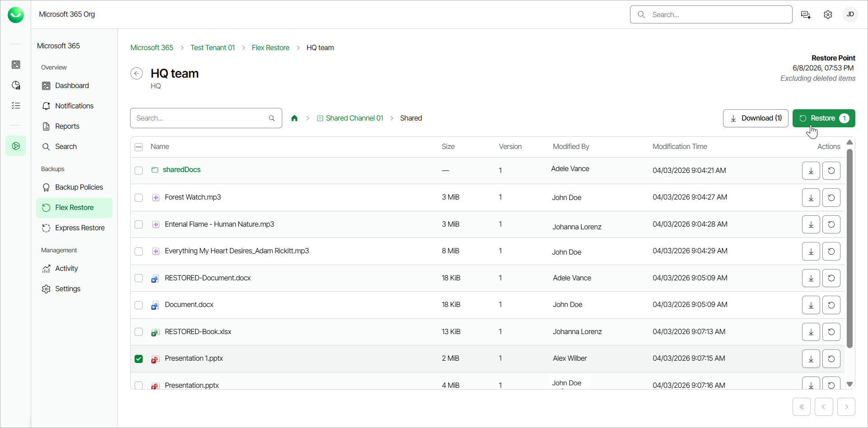Open the feedback icon in the top bar
Screen dimensions: 868x428
coord(806,15)
